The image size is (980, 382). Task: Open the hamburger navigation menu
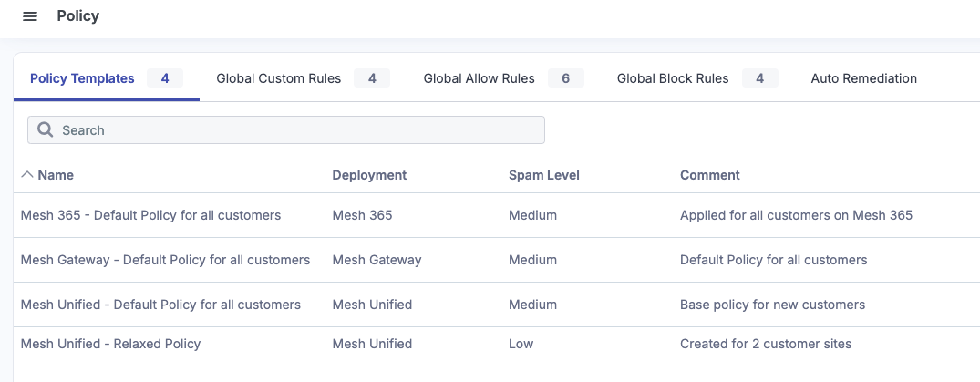coord(30,16)
